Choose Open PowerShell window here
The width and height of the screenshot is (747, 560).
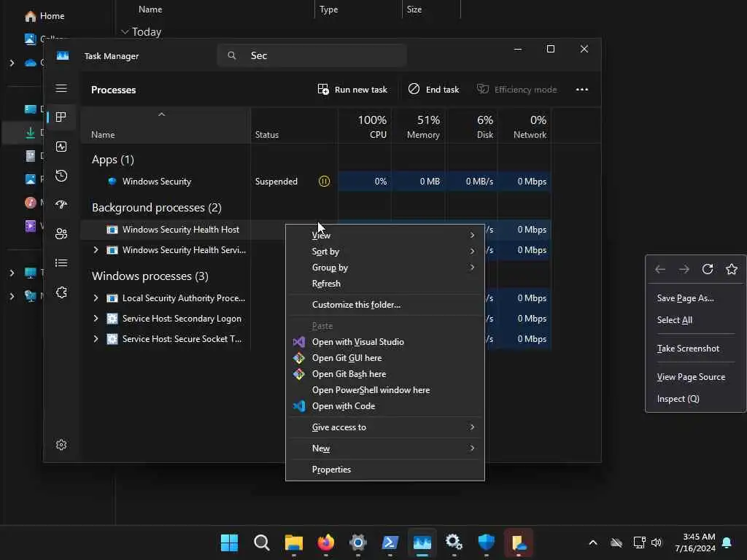click(384, 390)
